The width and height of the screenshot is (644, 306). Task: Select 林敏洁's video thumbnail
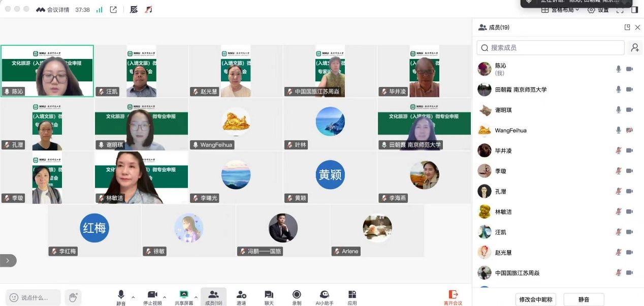(141, 177)
